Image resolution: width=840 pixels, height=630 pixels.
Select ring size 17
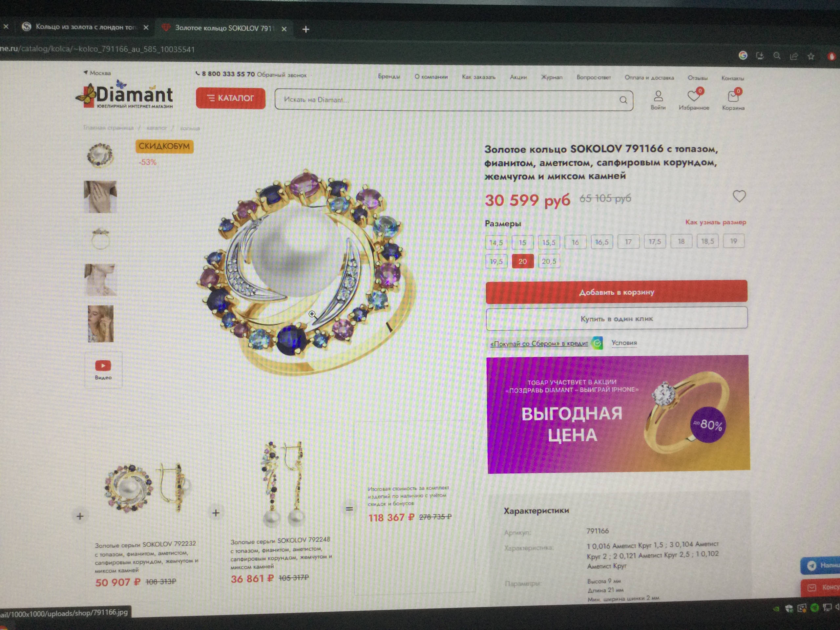628,241
